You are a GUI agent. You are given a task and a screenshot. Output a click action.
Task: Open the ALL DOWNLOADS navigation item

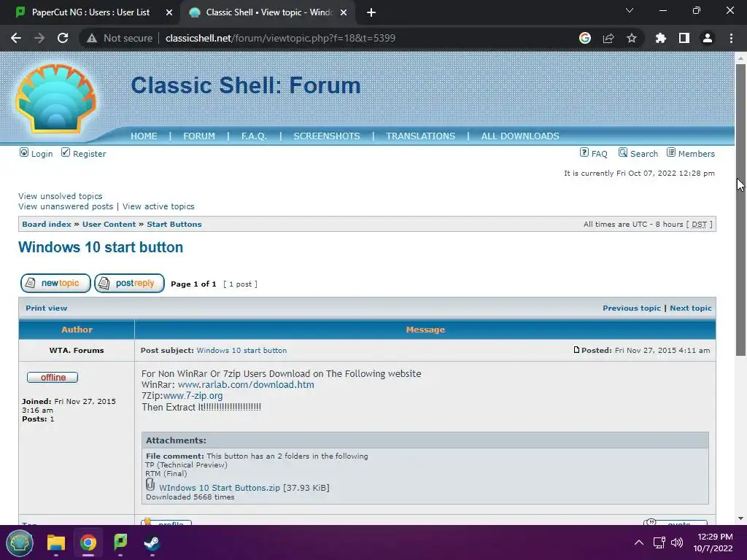(x=520, y=136)
